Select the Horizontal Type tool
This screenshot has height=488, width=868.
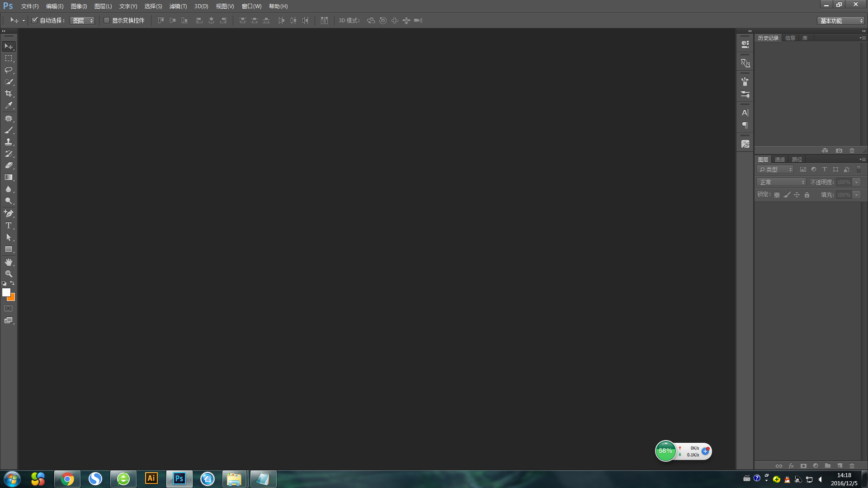(x=9, y=225)
